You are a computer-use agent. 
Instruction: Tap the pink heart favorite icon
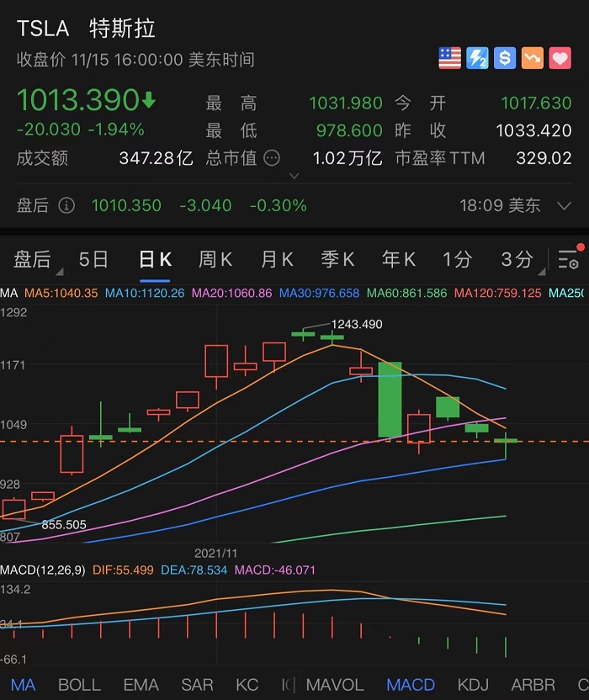[x=560, y=58]
